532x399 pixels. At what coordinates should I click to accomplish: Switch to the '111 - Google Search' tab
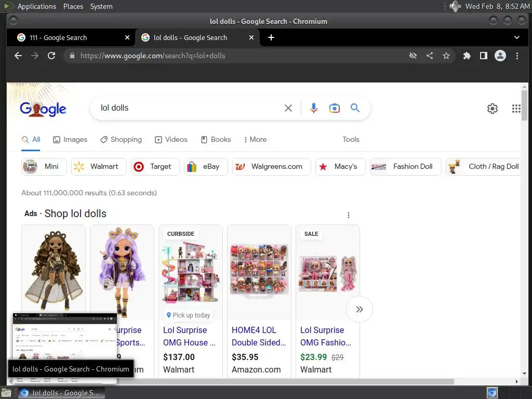(x=71, y=37)
